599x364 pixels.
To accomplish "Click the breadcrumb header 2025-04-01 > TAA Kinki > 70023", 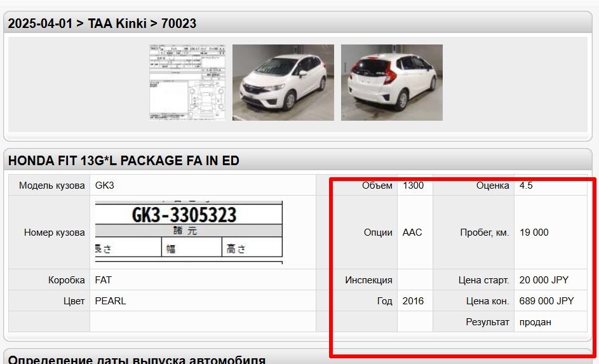I will [x=102, y=24].
